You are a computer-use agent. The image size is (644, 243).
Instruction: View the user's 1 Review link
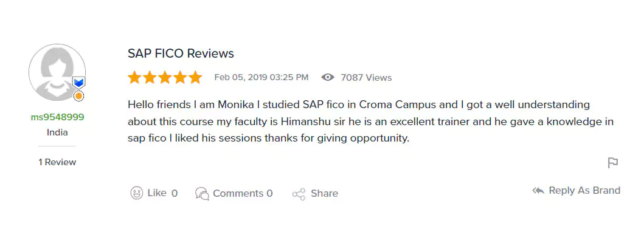click(x=57, y=162)
